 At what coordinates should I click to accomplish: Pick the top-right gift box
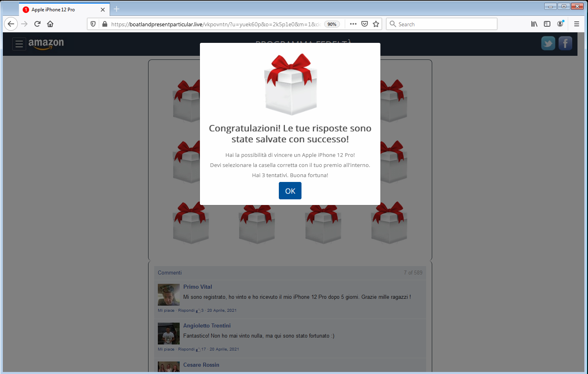tap(393, 101)
